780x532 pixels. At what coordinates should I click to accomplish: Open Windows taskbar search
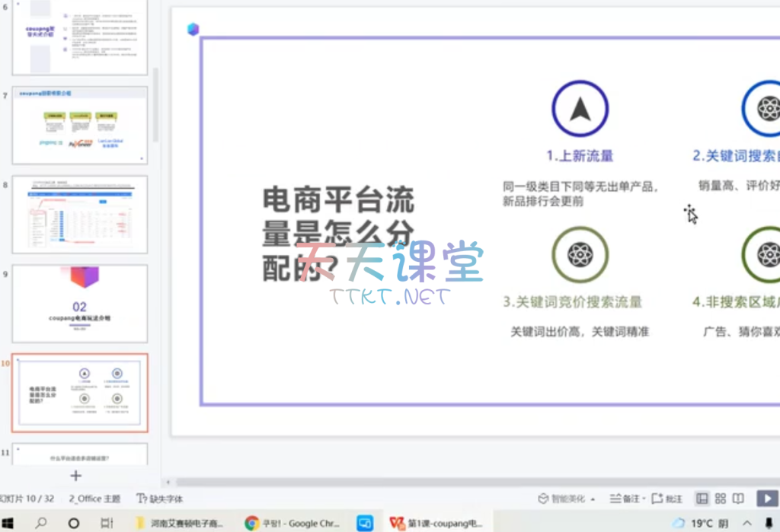[40, 523]
